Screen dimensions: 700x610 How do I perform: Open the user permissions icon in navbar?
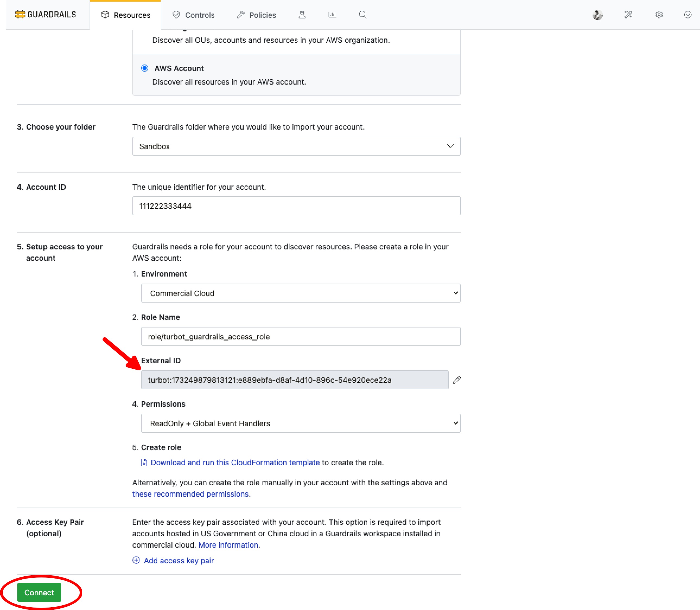click(302, 15)
